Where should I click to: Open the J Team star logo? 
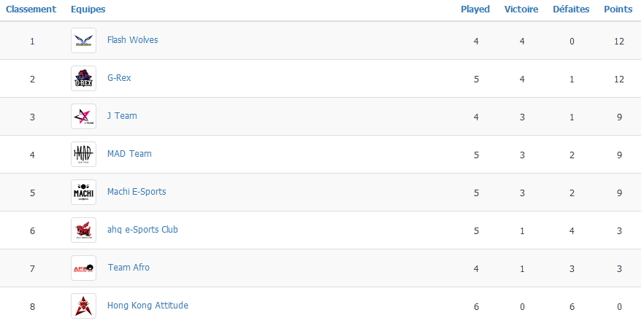83,117
